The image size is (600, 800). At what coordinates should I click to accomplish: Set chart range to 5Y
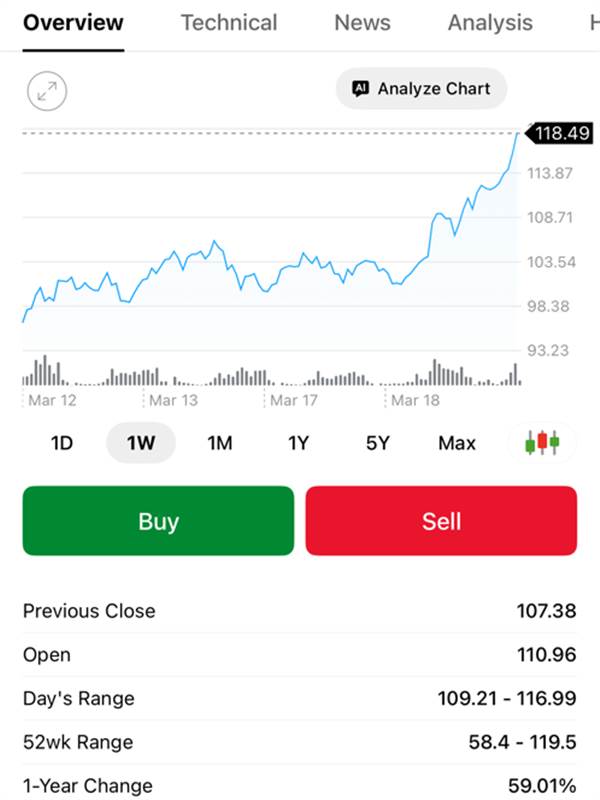377,443
